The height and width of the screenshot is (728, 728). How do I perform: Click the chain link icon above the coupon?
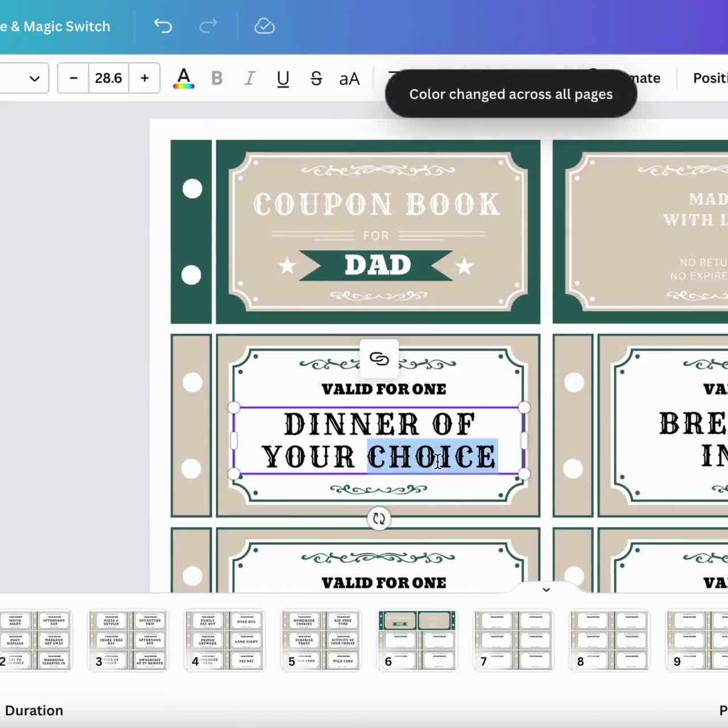pyautogui.click(x=379, y=359)
